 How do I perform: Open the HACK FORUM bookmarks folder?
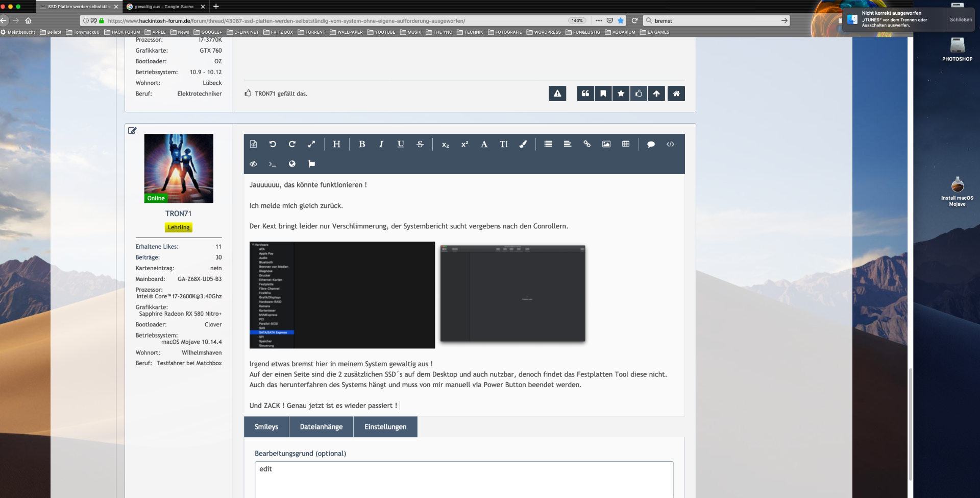(x=122, y=32)
